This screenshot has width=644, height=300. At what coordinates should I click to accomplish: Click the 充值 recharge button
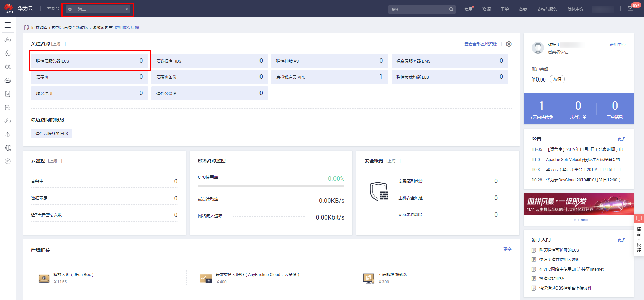pos(557,79)
